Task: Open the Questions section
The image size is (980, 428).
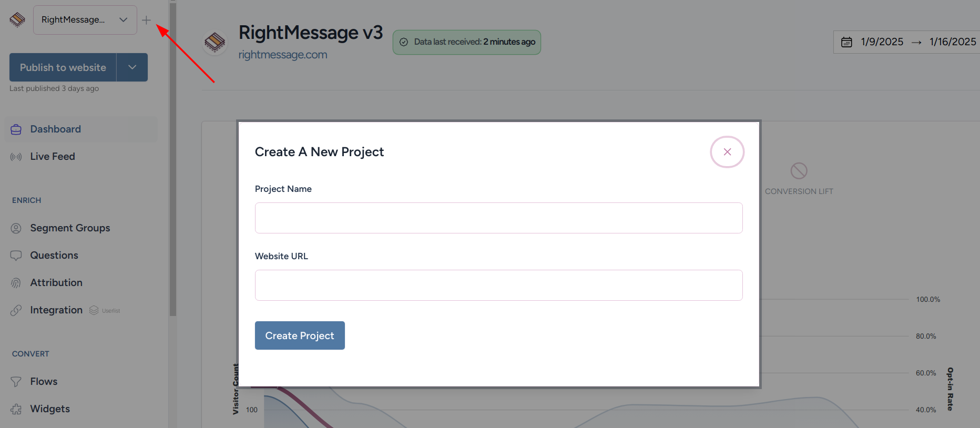Action: pyautogui.click(x=54, y=256)
